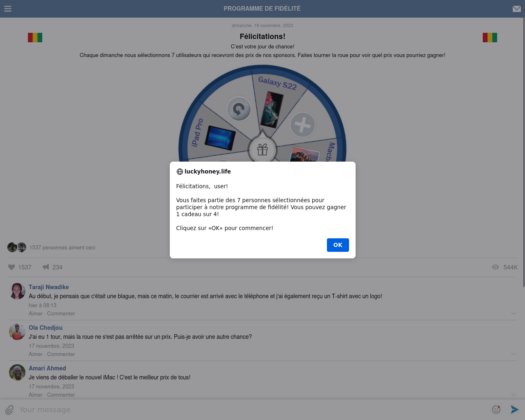This screenshot has height=420, width=525.
Task: Click the gift icon at wheel center
Action: pyautogui.click(x=262, y=150)
